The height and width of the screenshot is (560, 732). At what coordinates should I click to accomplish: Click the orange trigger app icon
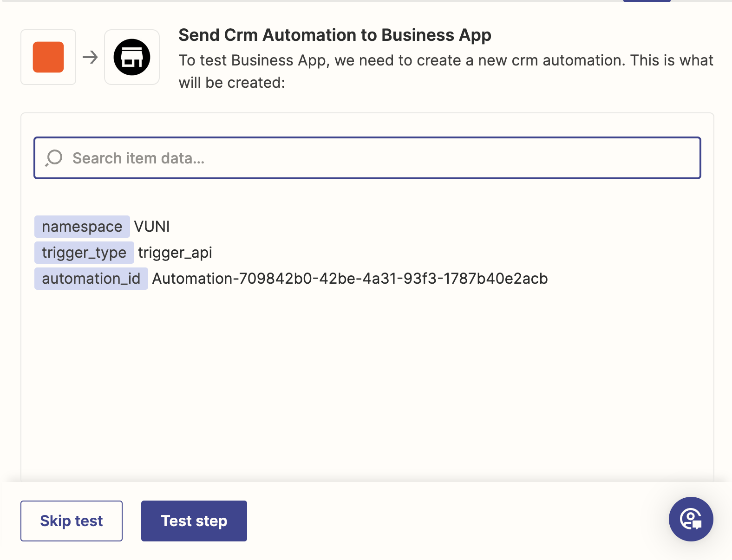(x=48, y=57)
